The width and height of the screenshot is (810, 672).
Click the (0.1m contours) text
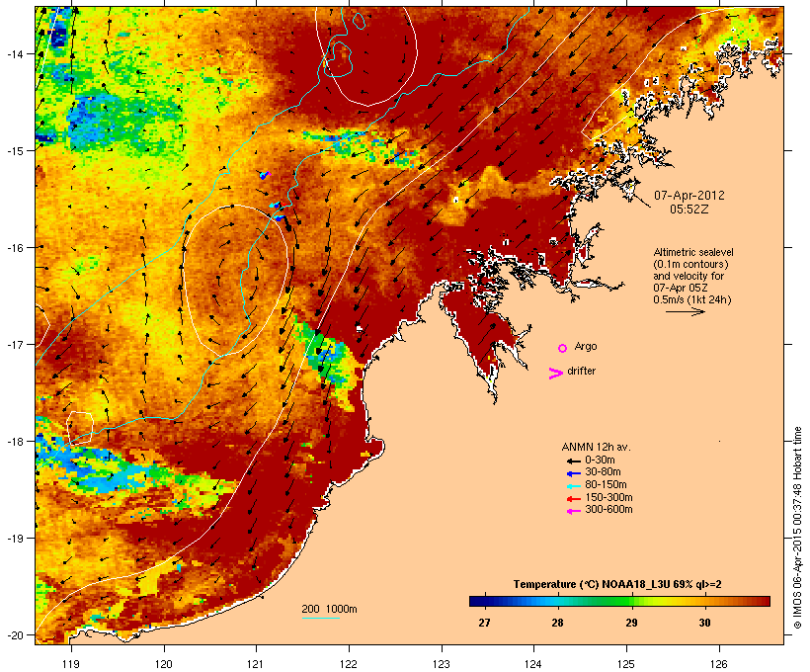pyautogui.click(x=690, y=264)
